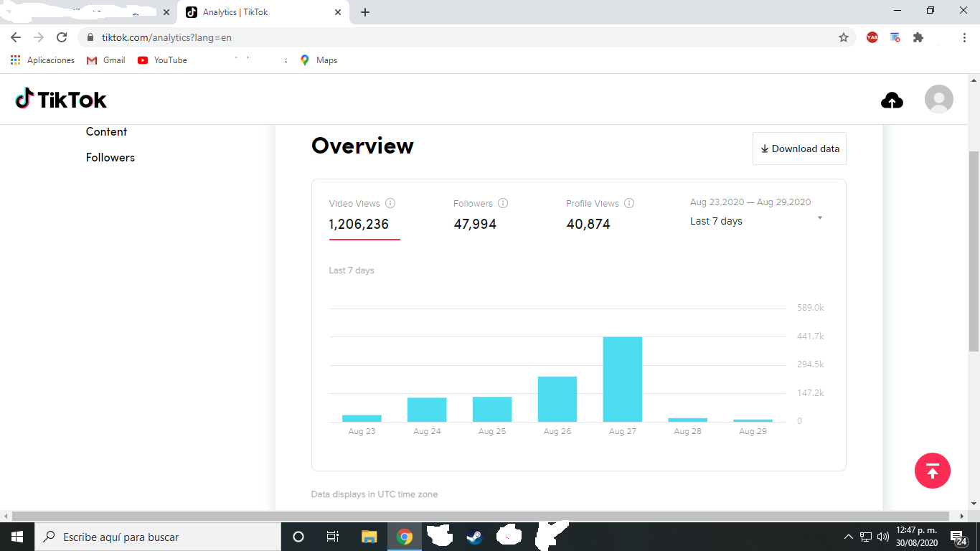Click the Windows search box
The height and width of the screenshot is (551, 980).
pos(158,537)
